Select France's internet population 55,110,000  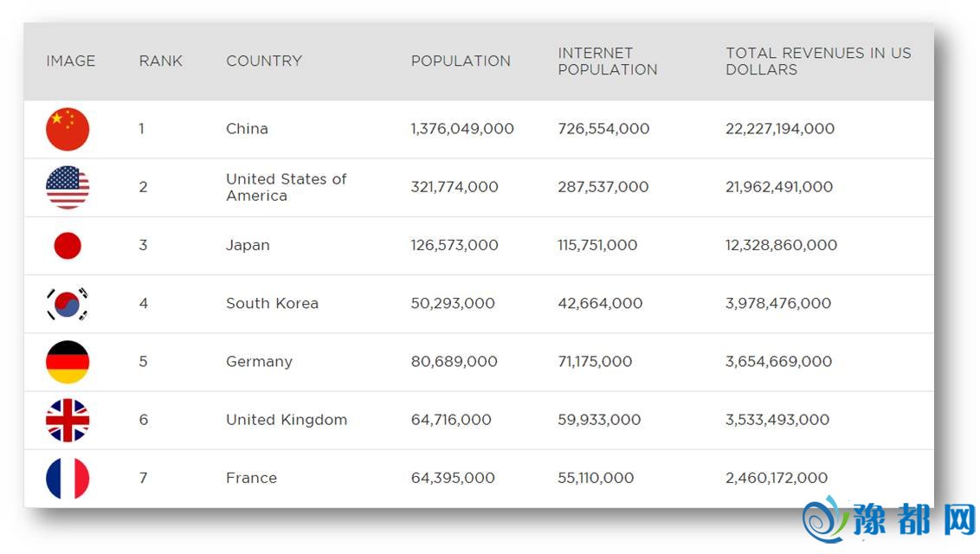pos(596,478)
